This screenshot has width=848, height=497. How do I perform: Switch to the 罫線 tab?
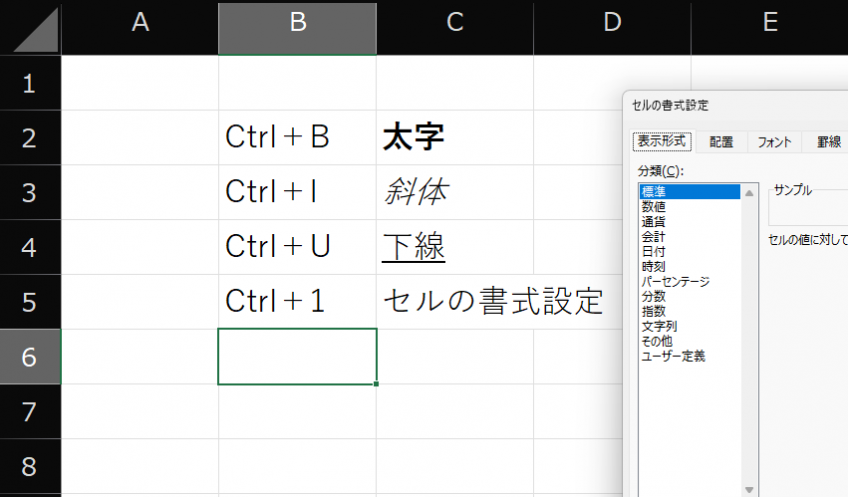pos(828,142)
